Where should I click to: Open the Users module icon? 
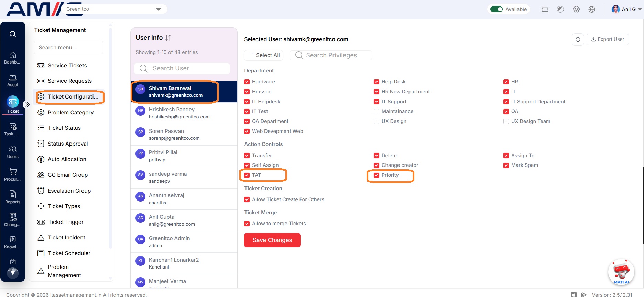[13, 152]
